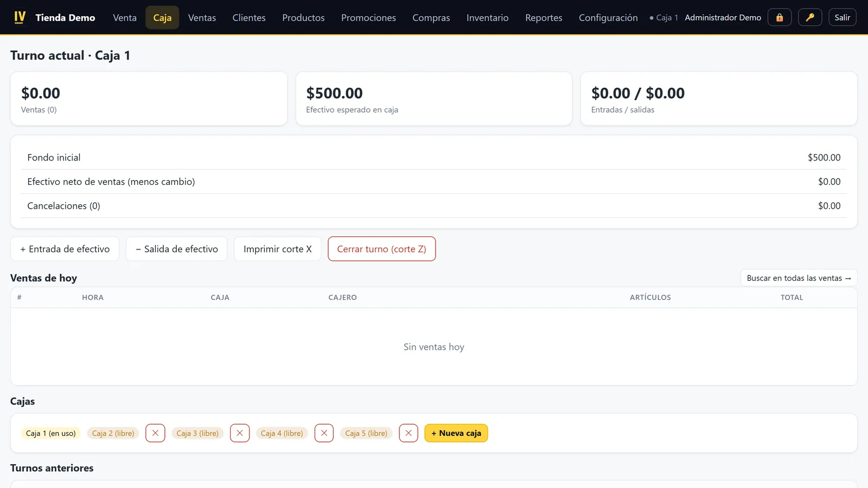Image resolution: width=868 pixels, height=488 pixels.
Task: Open the Reportes section
Action: point(544,17)
